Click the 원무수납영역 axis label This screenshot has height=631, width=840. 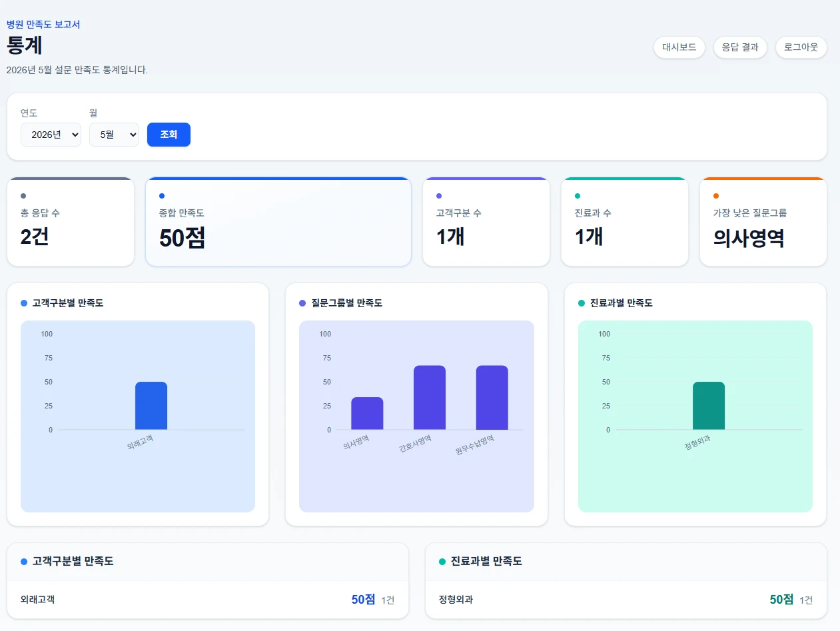[x=475, y=446]
